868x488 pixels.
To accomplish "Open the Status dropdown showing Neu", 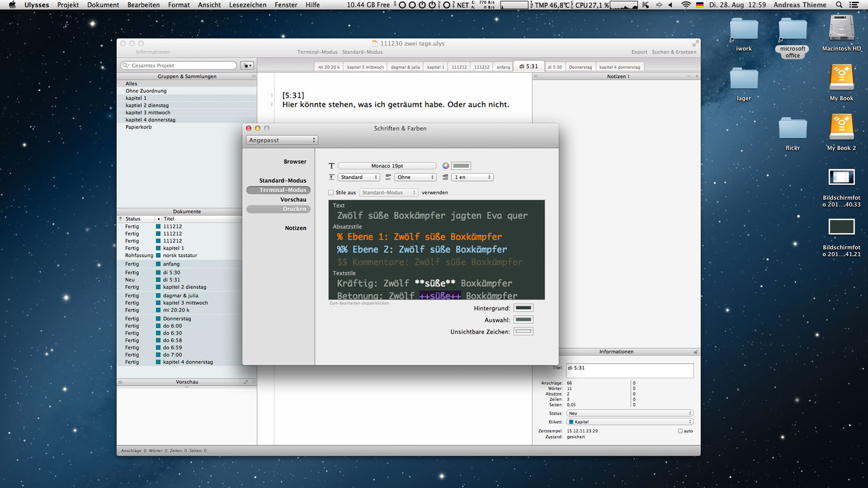I will 630,413.
